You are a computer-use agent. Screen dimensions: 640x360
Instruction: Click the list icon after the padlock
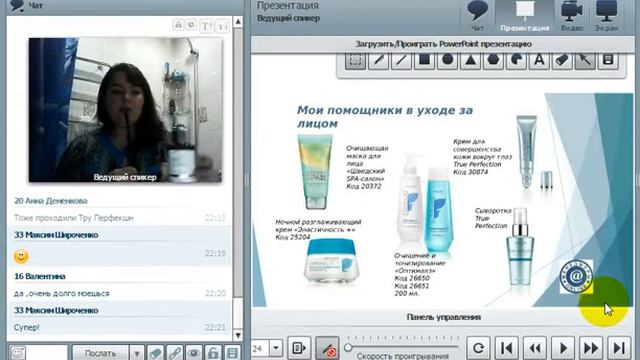click(x=233, y=353)
